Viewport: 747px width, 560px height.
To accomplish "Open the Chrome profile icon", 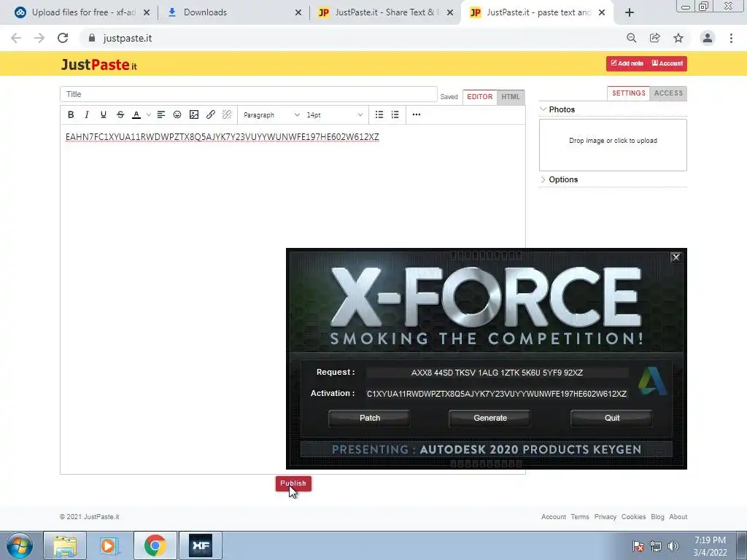I will (708, 38).
